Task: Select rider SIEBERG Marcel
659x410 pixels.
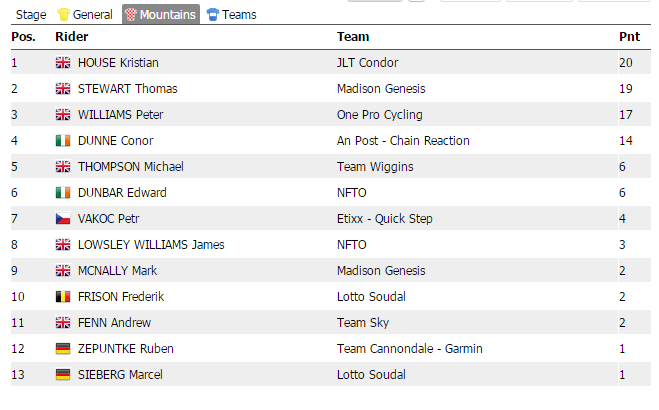Action: tap(120, 375)
